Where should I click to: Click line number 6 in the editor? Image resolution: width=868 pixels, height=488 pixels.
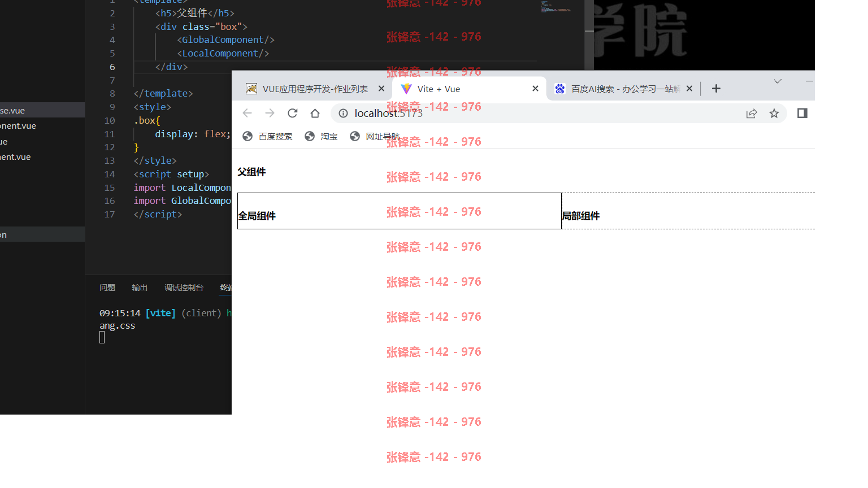click(x=112, y=67)
